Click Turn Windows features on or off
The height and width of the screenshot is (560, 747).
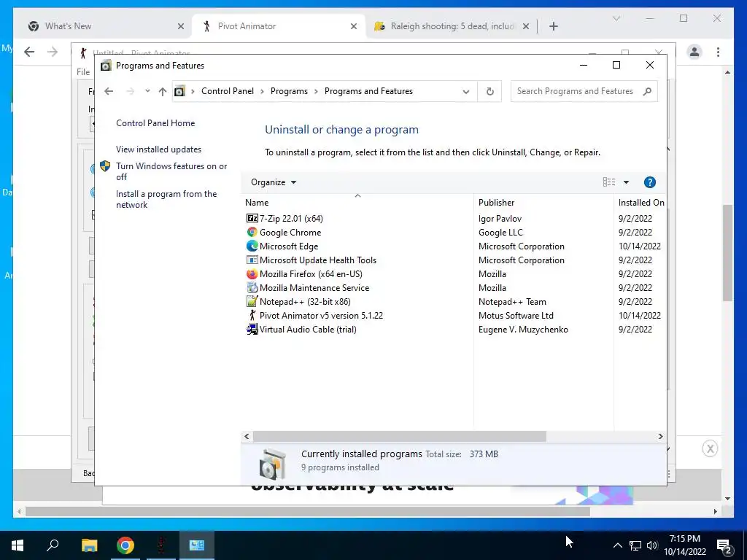click(x=171, y=171)
